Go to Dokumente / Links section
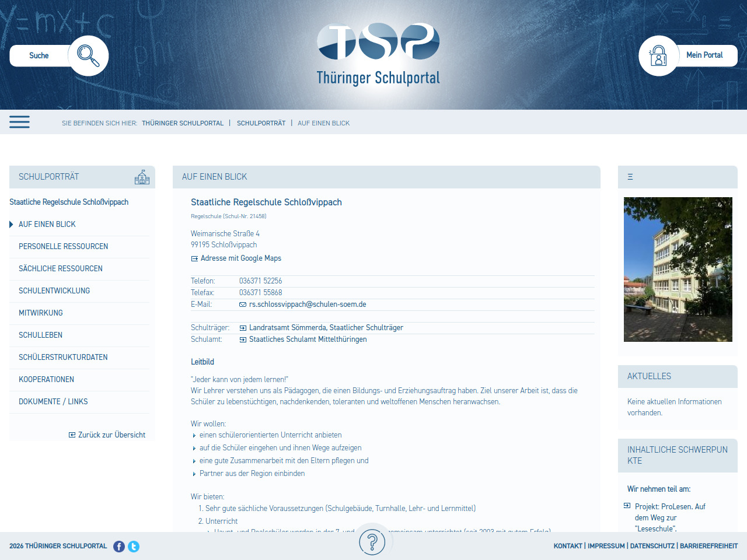The image size is (747, 560). click(x=53, y=402)
